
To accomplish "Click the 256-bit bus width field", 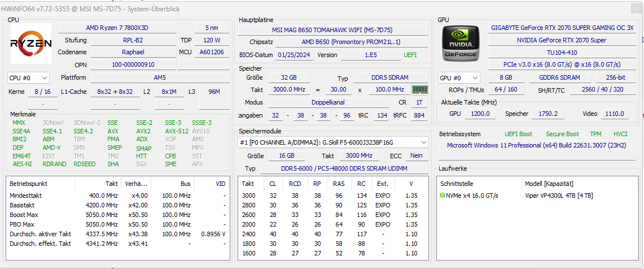I will pos(616,77).
